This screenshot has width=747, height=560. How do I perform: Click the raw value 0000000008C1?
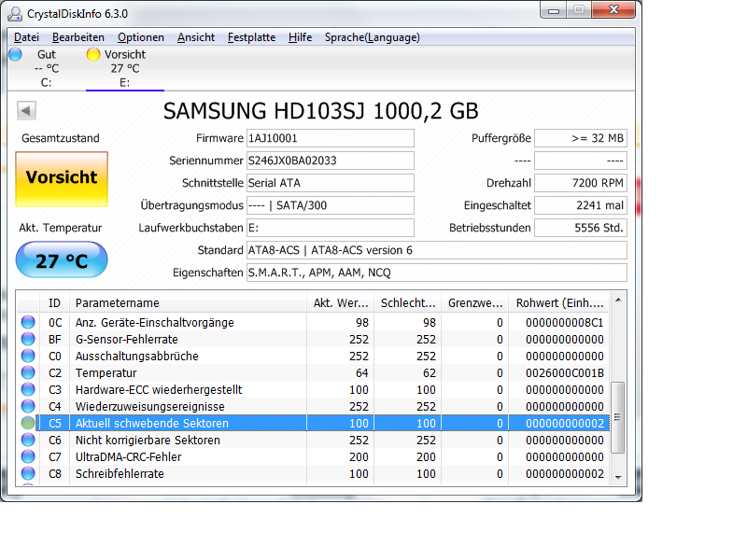565,322
